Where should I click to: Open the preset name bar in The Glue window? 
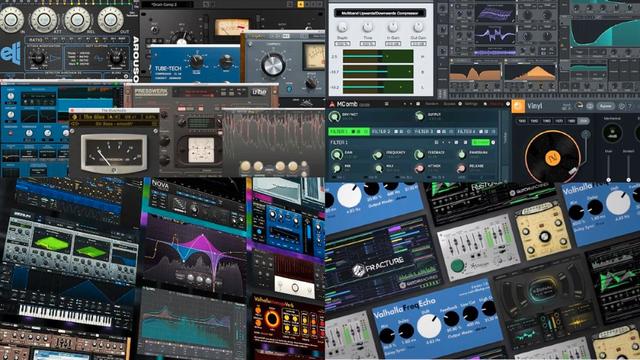(114, 118)
